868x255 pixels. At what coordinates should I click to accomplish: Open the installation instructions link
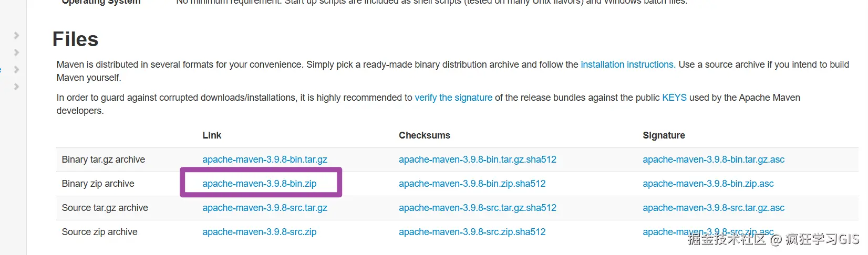(x=627, y=65)
